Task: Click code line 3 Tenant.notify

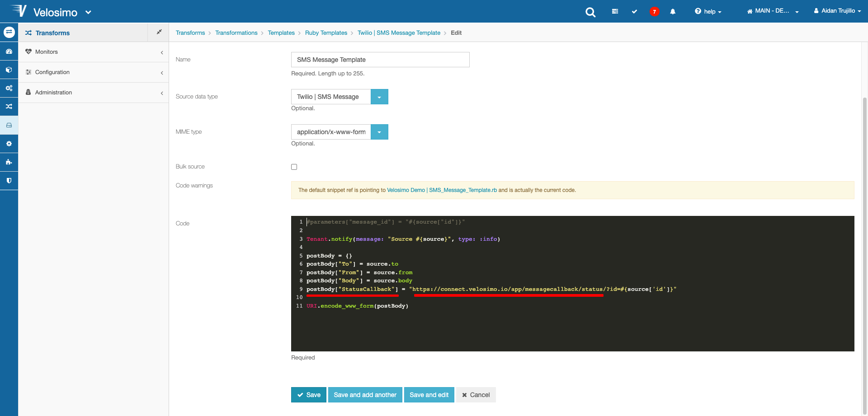Action: pos(403,239)
